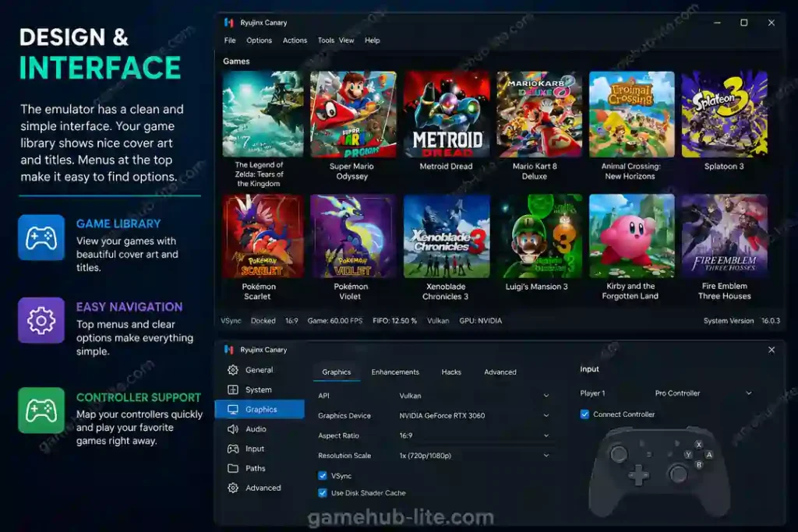This screenshot has height=532, width=798.
Task: Click the "GPU: NVIDIA" status text
Action: [480, 320]
